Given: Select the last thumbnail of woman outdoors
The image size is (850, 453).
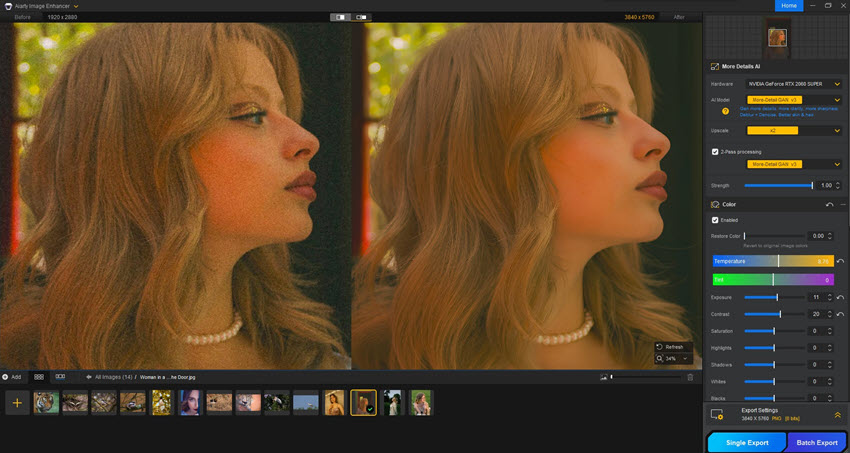Looking at the screenshot, I should point(421,403).
